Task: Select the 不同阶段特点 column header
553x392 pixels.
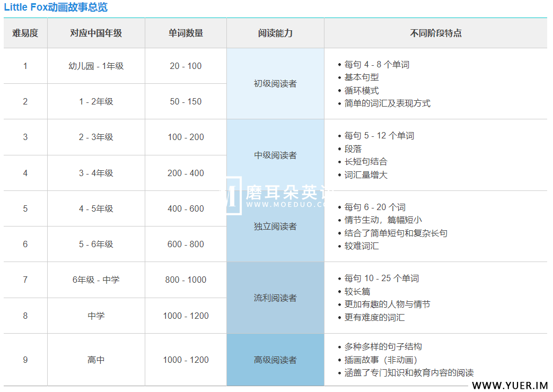Action: tap(435, 33)
